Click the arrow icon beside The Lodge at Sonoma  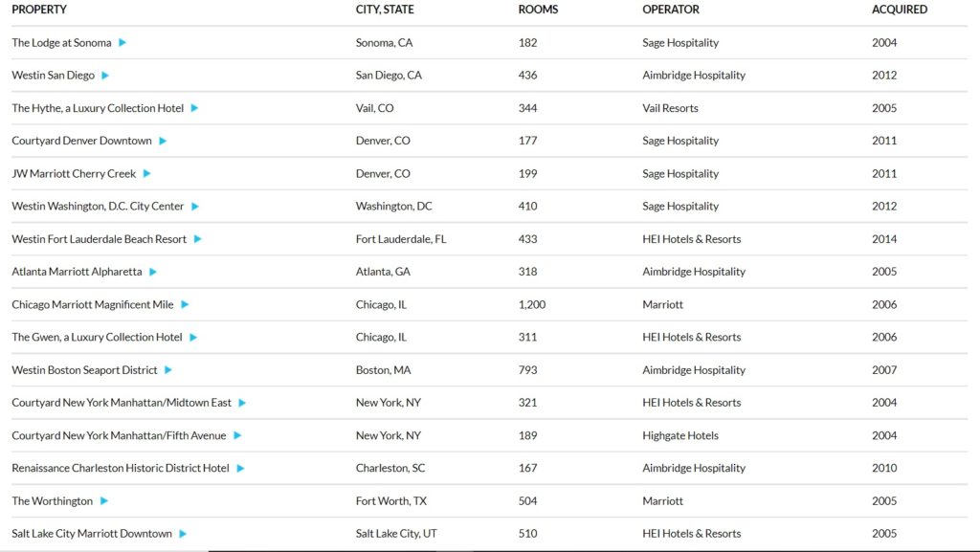[x=122, y=43]
